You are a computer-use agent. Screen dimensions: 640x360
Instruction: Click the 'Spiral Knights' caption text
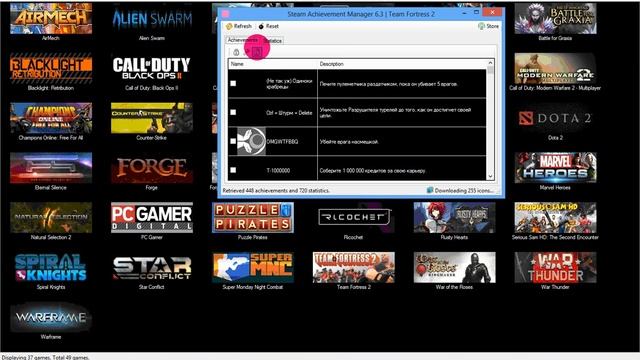point(51,287)
